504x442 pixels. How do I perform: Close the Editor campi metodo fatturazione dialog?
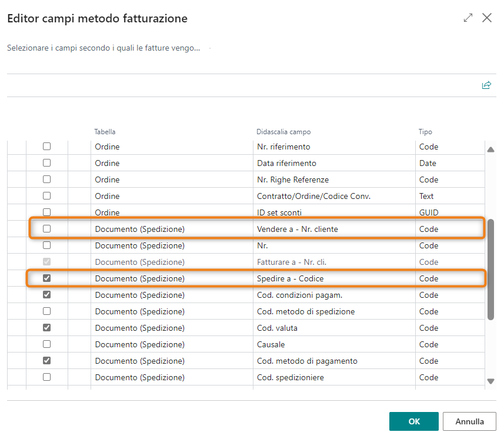point(487,18)
